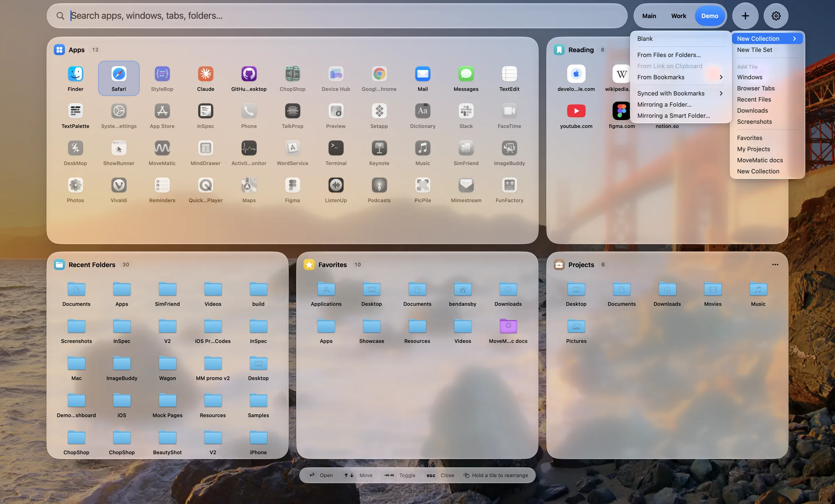Screen dimensions: 835x504
Task: Open the youtube.com Reading tile
Action: (x=576, y=116)
